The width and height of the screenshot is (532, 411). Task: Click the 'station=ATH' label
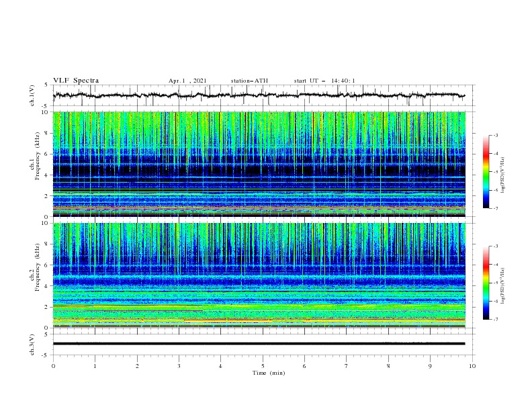[x=249, y=81]
